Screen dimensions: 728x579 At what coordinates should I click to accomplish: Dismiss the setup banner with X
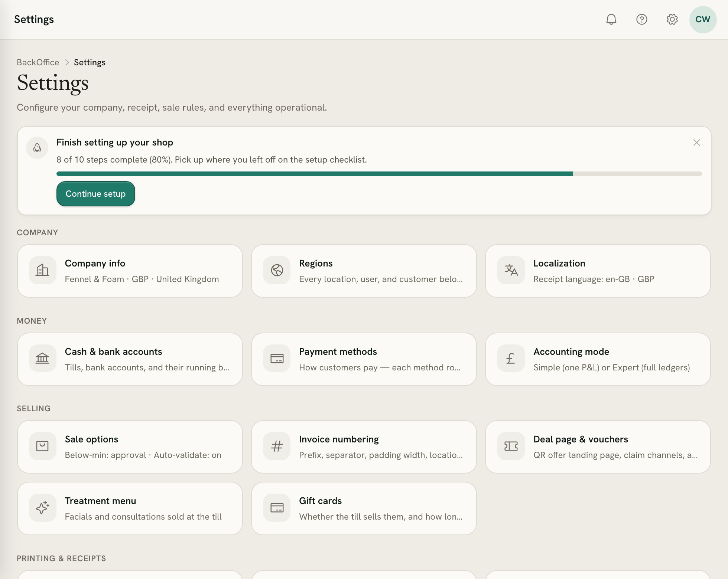[697, 143]
